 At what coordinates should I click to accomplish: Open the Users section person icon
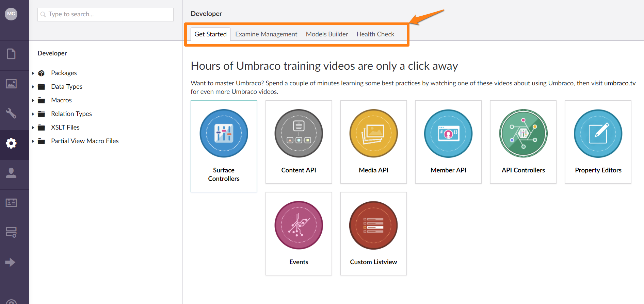click(11, 173)
